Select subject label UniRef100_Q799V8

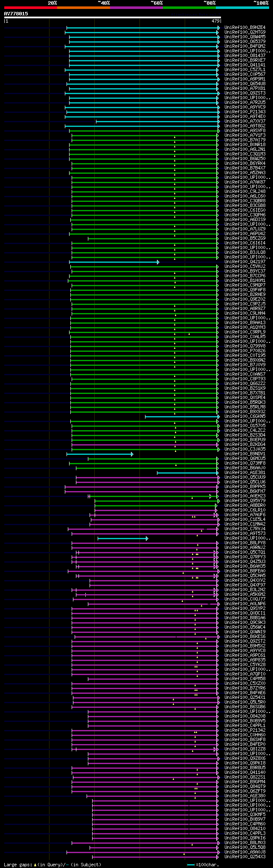click(245, 346)
